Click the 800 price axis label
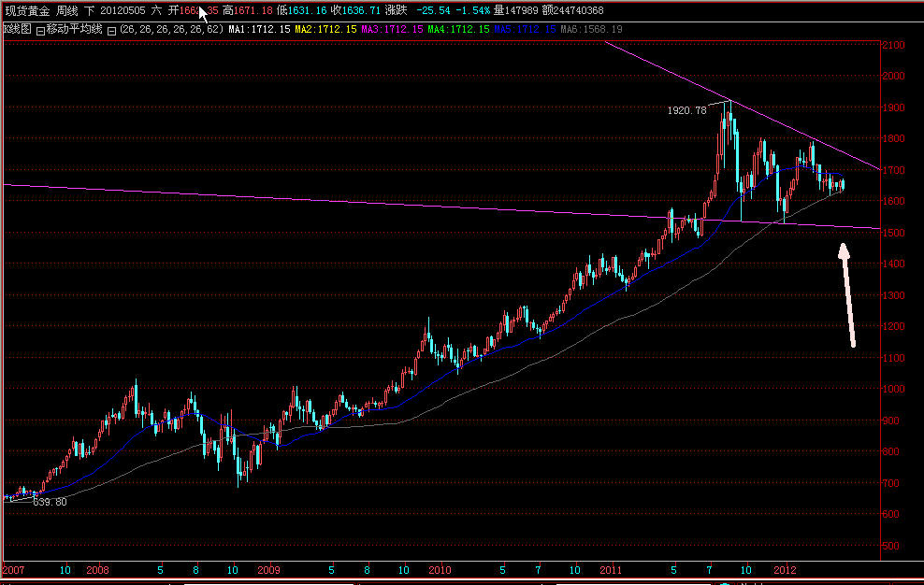The width and height of the screenshot is (924, 585). pos(890,452)
